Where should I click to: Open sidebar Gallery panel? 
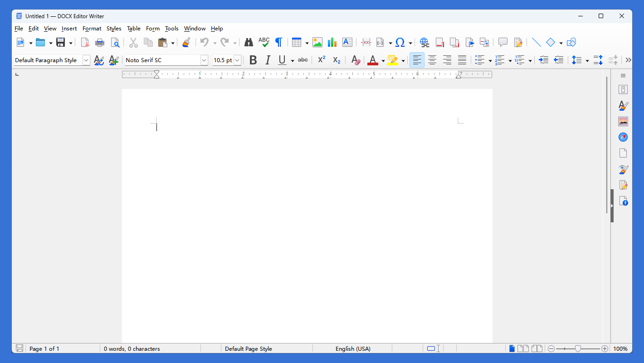point(623,122)
